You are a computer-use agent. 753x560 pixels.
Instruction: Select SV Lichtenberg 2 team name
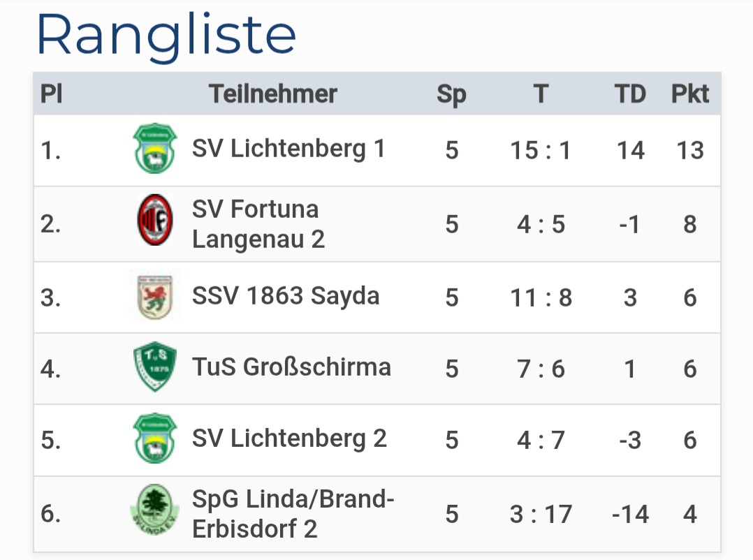pyautogui.click(x=289, y=439)
